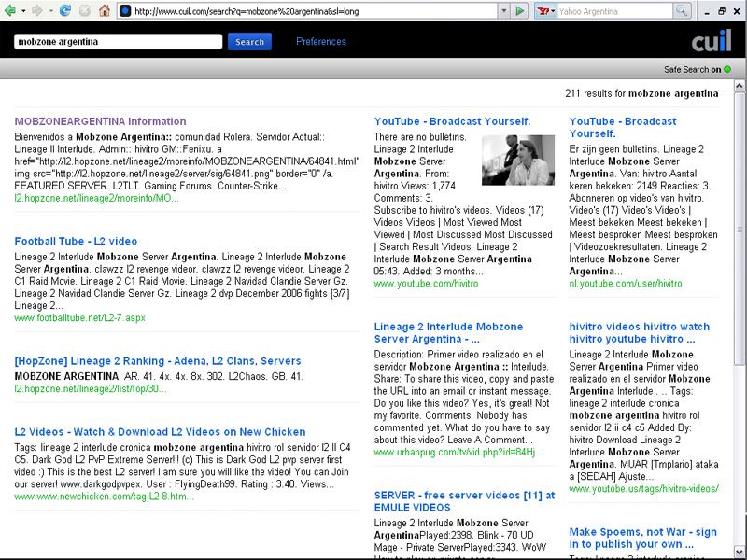
Task: Click the Stop loading icon
Action: tap(84, 11)
